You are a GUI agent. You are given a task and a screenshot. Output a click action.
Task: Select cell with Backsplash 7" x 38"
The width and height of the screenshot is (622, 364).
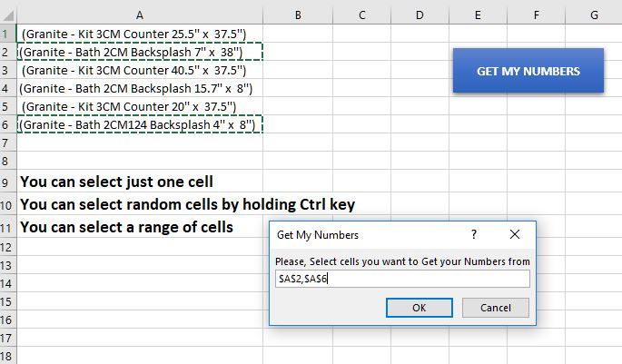click(x=140, y=52)
